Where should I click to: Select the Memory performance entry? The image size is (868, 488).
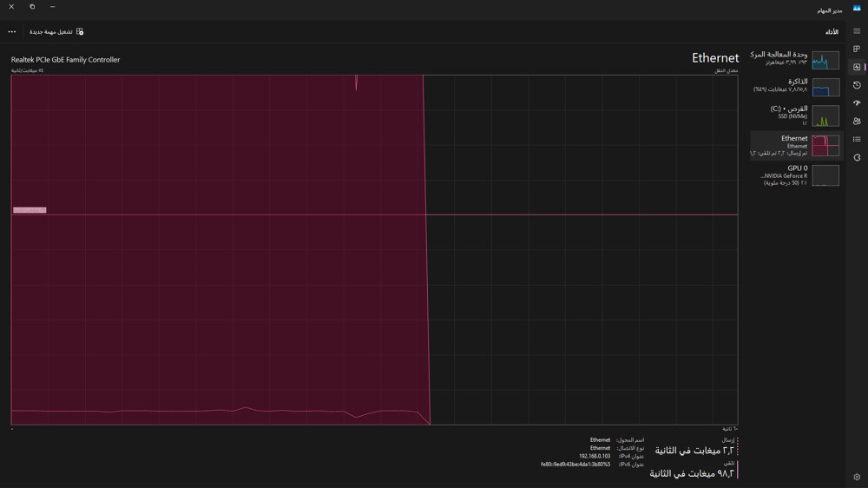point(797,86)
